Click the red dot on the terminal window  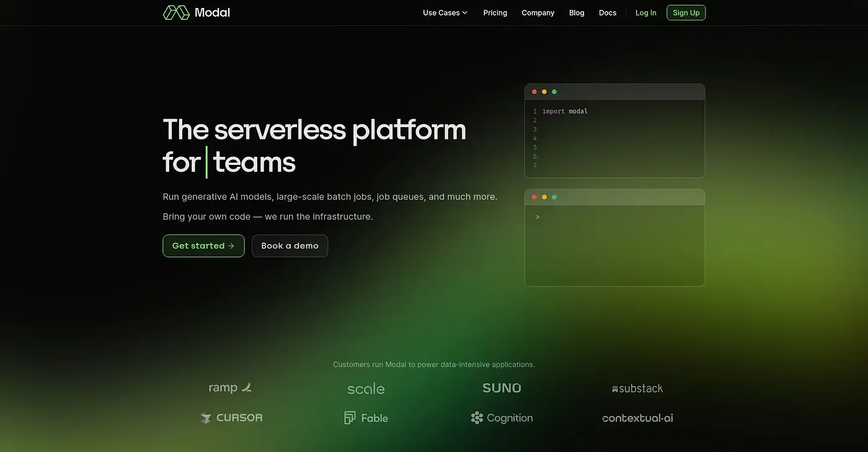pyautogui.click(x=534, y=197)
